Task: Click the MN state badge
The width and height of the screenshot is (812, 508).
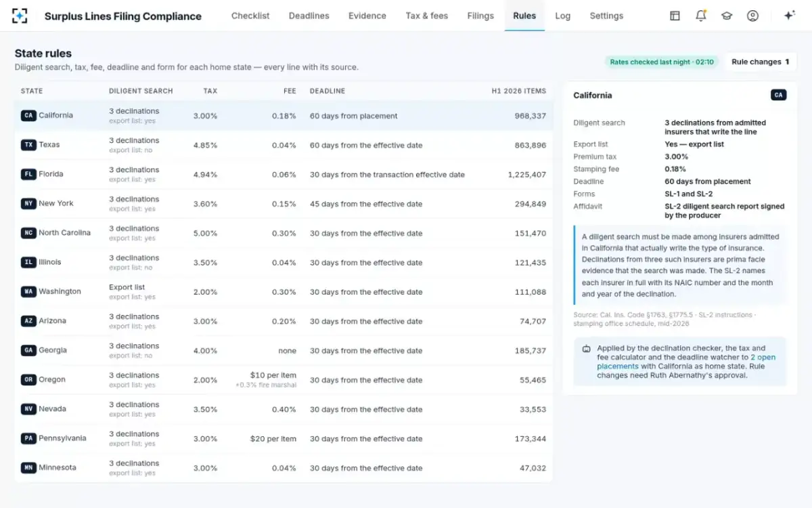Action: point(28,468)
